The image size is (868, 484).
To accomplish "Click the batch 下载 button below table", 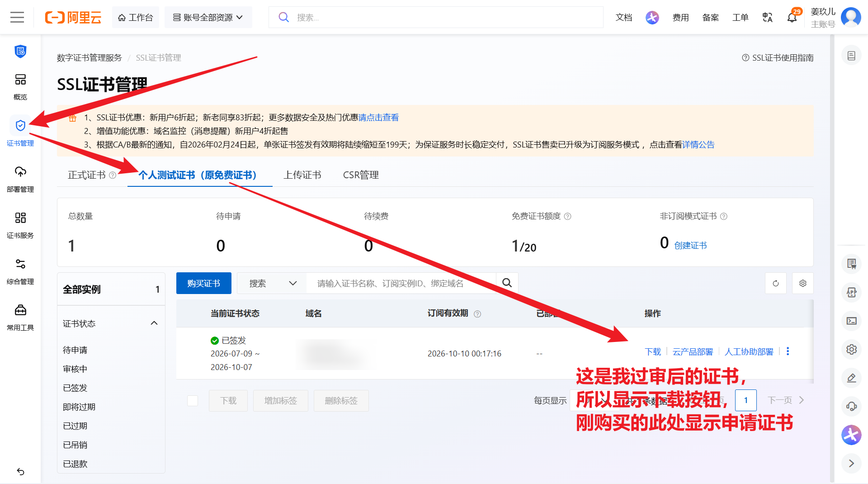I will click(x=228, y=401).
